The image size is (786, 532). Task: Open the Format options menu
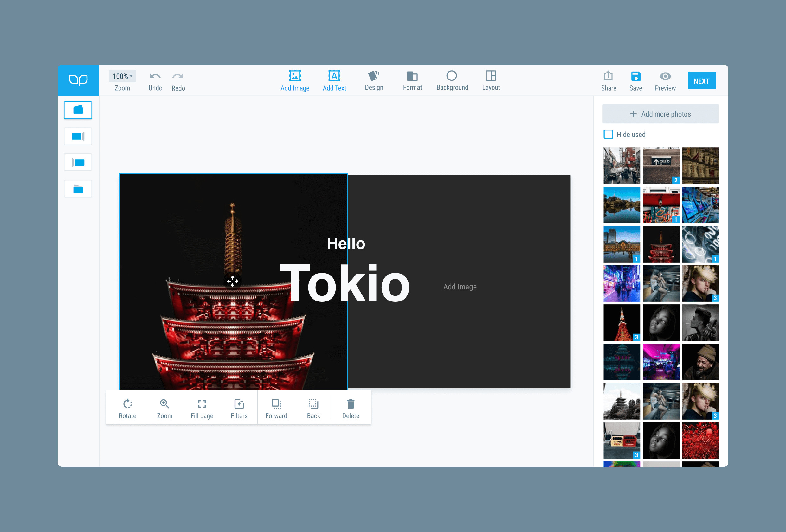click(412, 76)
